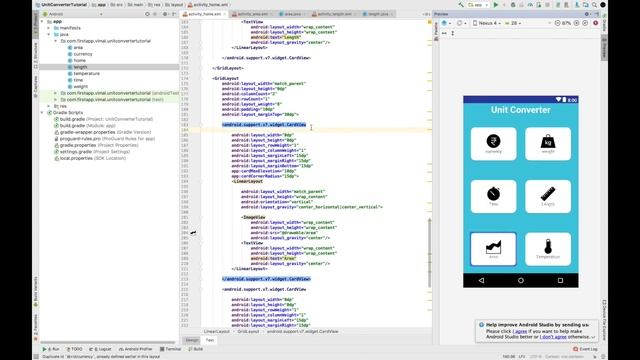Click the orientation rotate icon in Preview
640x360 pixels.
point(460,23)
